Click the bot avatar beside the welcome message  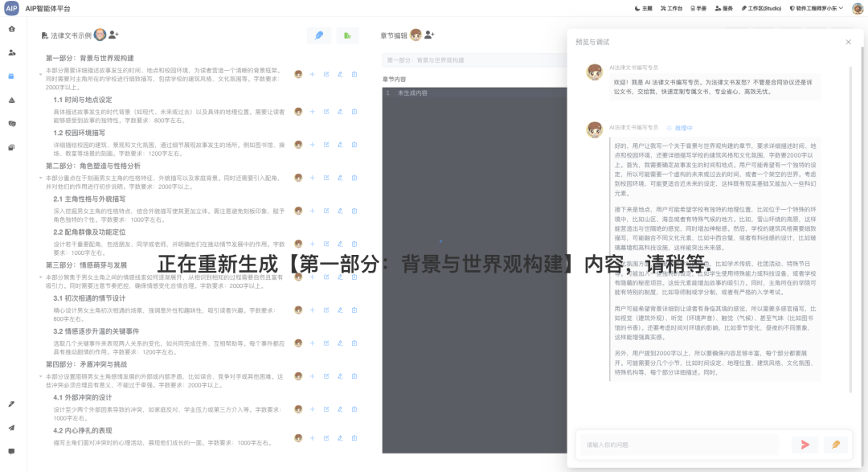point(595,72)
